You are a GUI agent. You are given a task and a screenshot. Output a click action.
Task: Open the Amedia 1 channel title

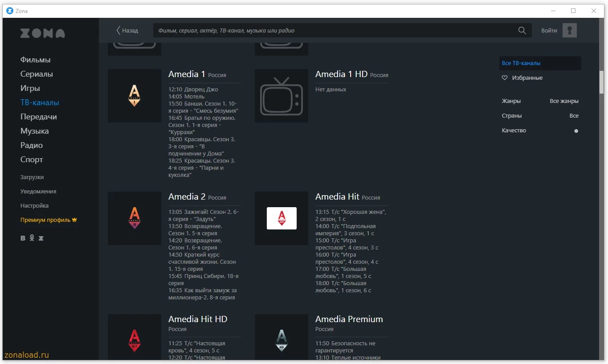187,74
